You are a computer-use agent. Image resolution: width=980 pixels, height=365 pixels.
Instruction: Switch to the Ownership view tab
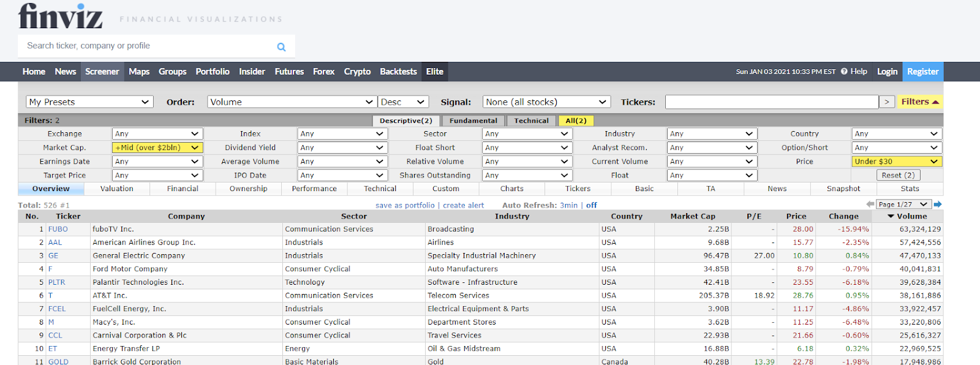pos(249,189)
